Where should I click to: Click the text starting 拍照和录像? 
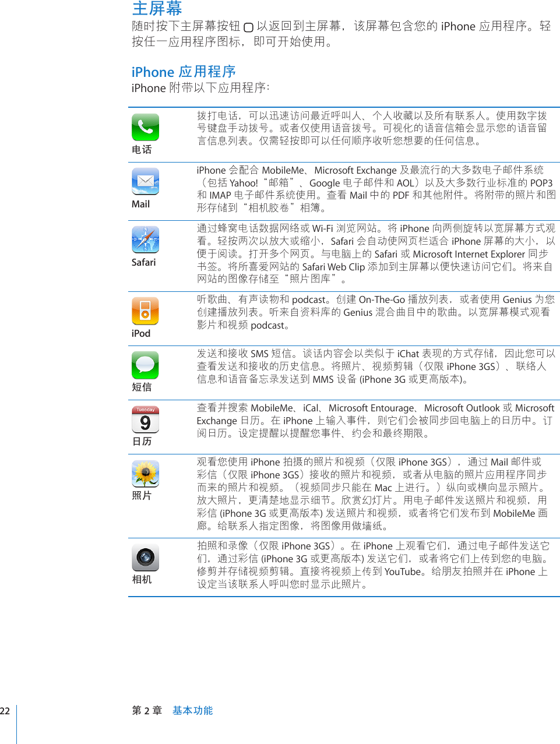(374, 565)
